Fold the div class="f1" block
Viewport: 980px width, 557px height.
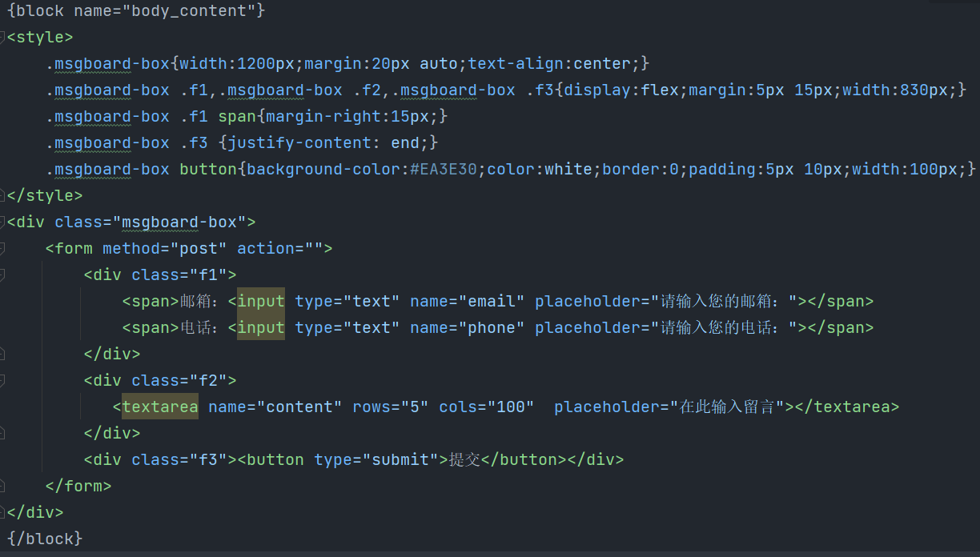(2, 274)
